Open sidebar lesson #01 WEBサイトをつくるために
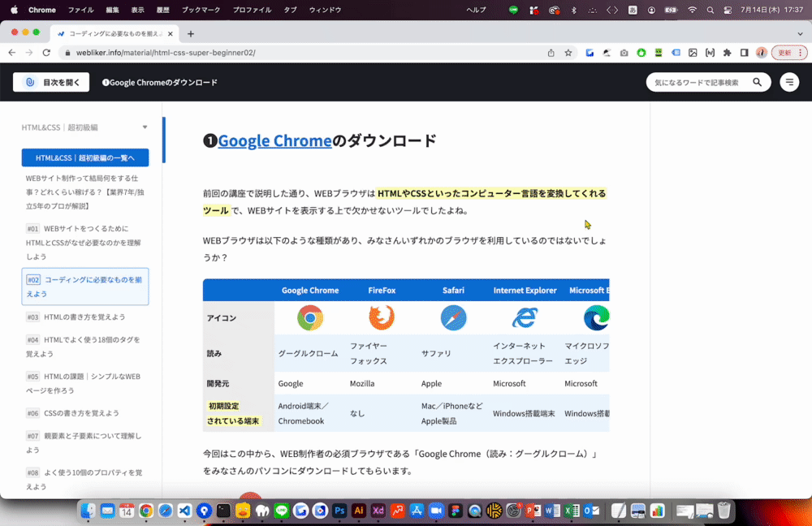The height and width of the screenshot is (526, 812). (84, 242)
